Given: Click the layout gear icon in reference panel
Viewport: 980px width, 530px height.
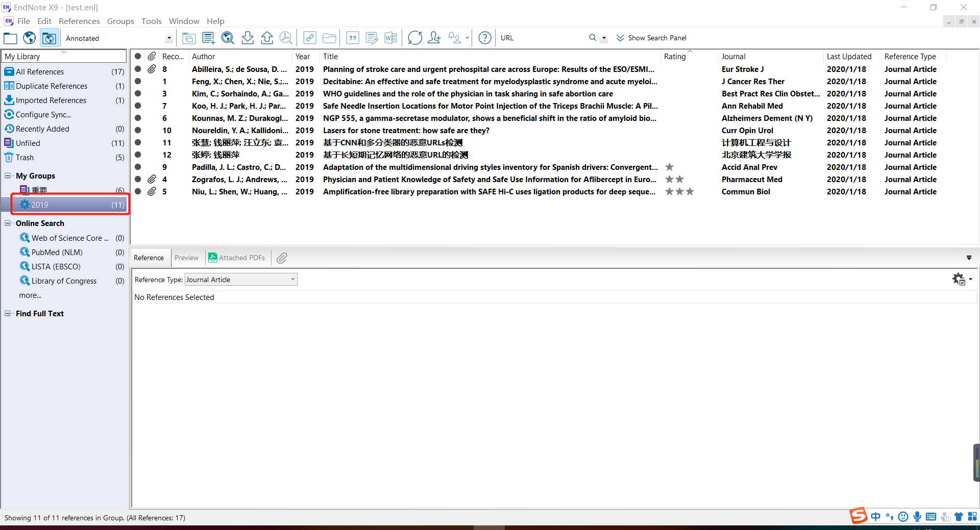Looking at the screenshot, I should click(x=959, y=279).
